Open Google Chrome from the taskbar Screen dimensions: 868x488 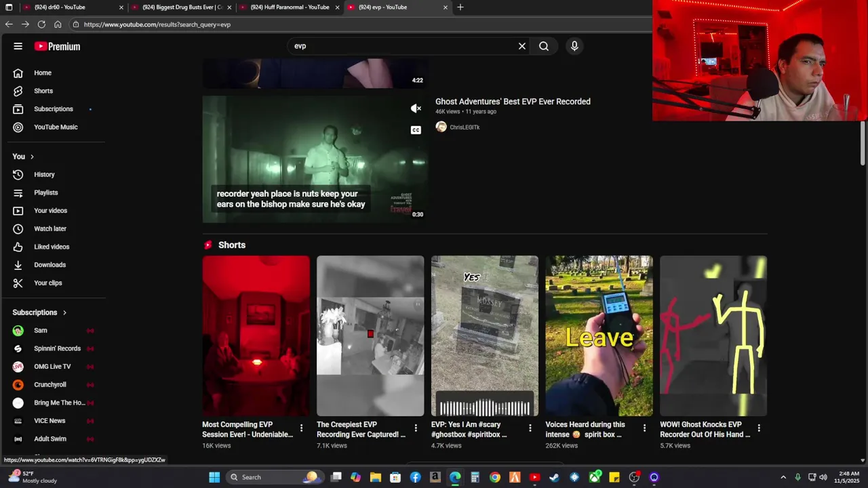495,477
